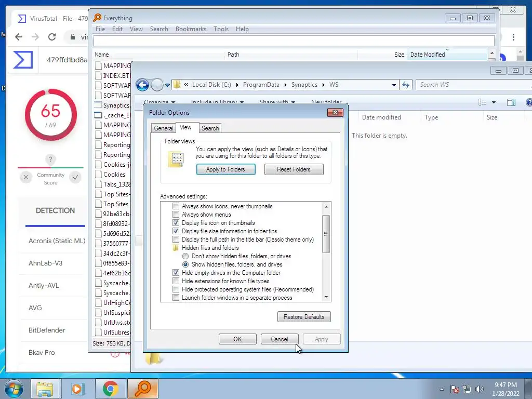Click the Chrome forward arrow

point(35,37)
